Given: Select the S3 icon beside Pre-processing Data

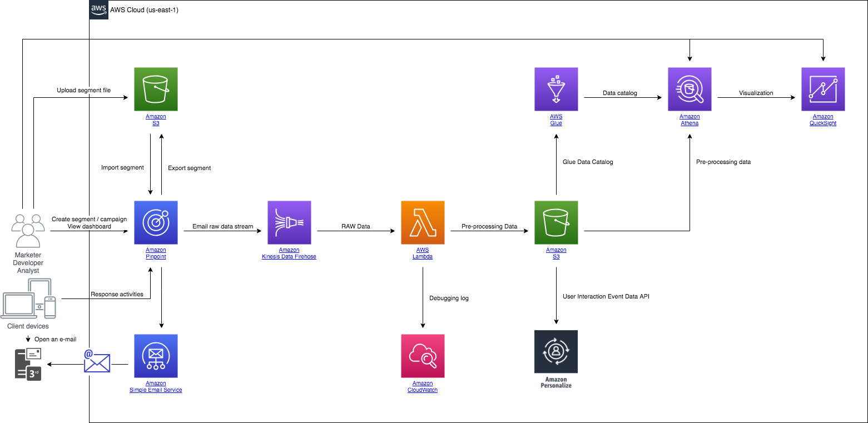Looking at the screenshot, I should point(556,223).
